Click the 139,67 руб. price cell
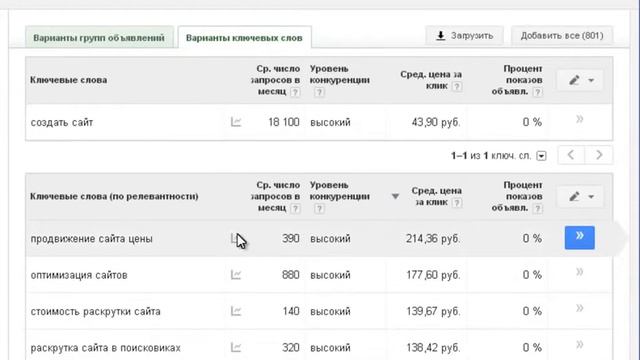Viewport: 640px width, 360px height. [433, 311]
